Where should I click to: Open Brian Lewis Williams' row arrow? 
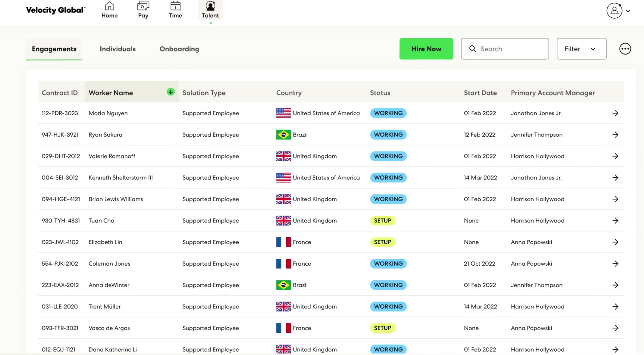pyautogui.click(x=615, y=199)
